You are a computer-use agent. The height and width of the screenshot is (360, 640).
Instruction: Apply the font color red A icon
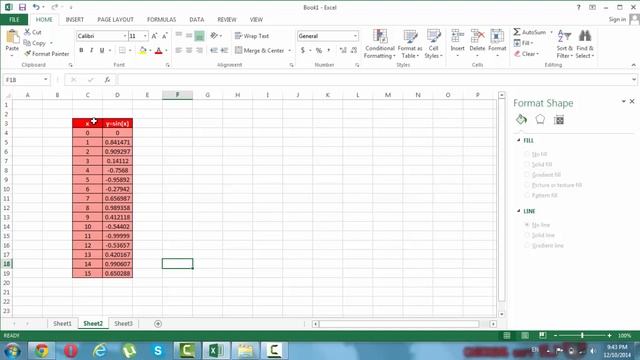coord(159,50)
